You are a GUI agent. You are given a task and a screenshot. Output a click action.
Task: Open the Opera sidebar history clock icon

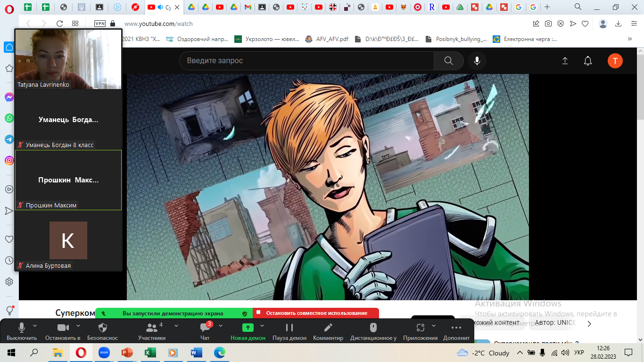[9, 261]
